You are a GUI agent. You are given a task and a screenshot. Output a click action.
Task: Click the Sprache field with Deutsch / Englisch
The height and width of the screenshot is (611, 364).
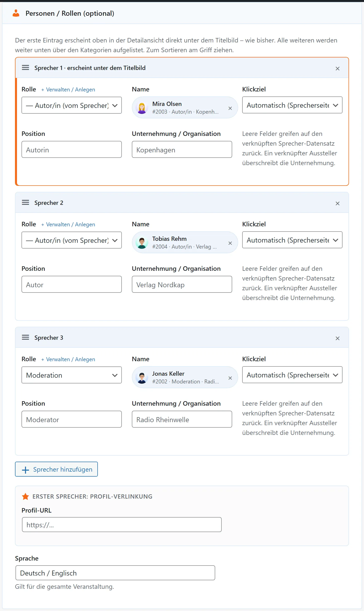pos(115,573)
